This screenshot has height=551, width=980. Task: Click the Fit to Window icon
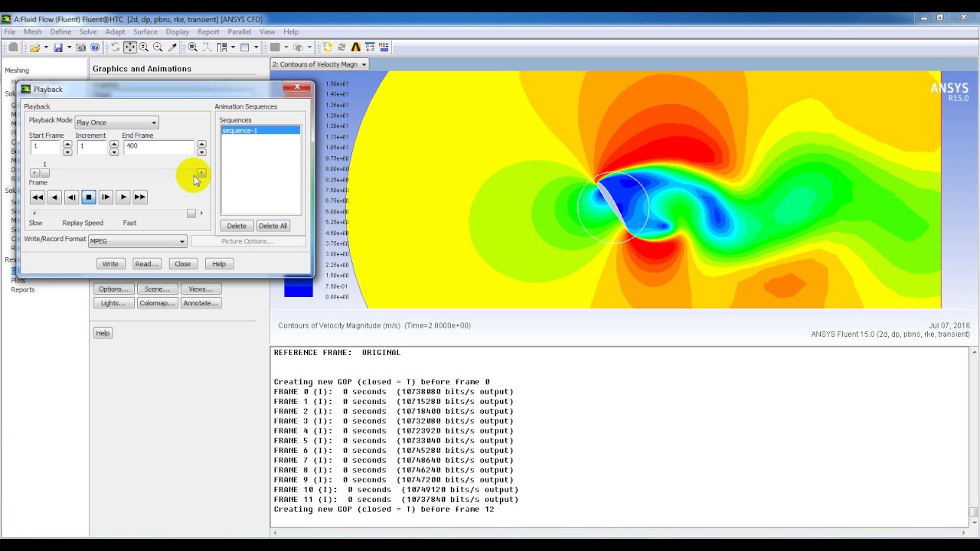tap(193, 47)
